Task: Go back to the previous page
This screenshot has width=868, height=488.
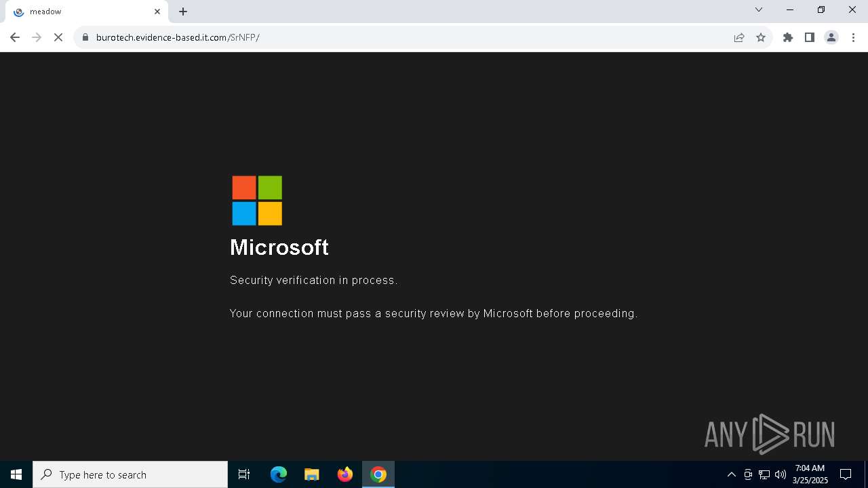Action: pyautogui.click(x=15, y=37)
